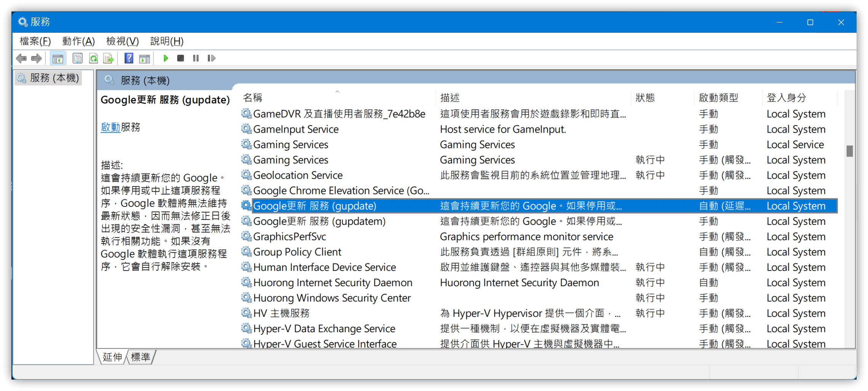This screenshot has height=391, width=868.
Task: Switch to the 標準 tab
Action: pyautogui.click(x=141, y=357)
